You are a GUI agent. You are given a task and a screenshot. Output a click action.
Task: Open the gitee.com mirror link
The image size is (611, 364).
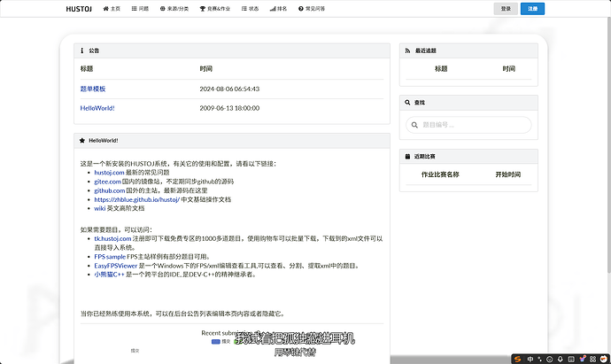click(110, 181)
